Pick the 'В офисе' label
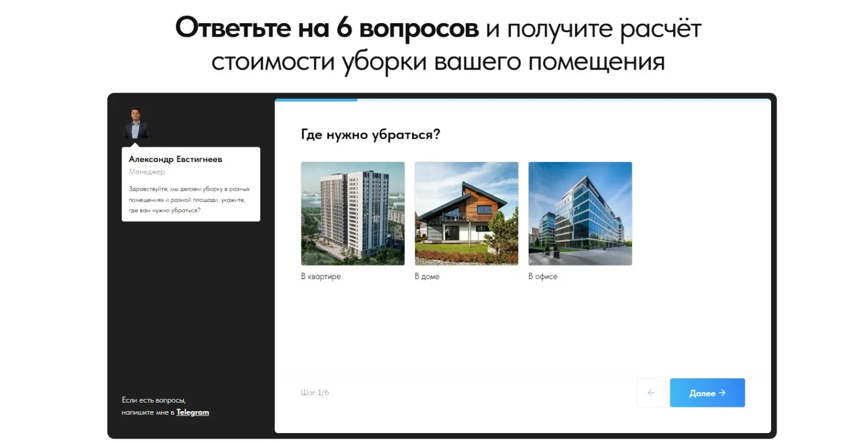Image resolution: width=868 pixels, height=444 pixels. [542, 277]
